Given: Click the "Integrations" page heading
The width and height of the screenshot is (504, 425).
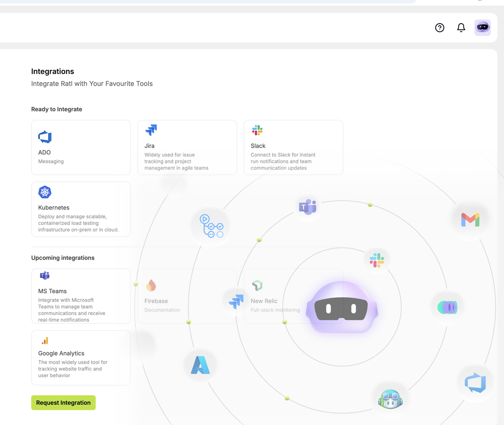Looking at the screenshot, I should tap(53, 71).
